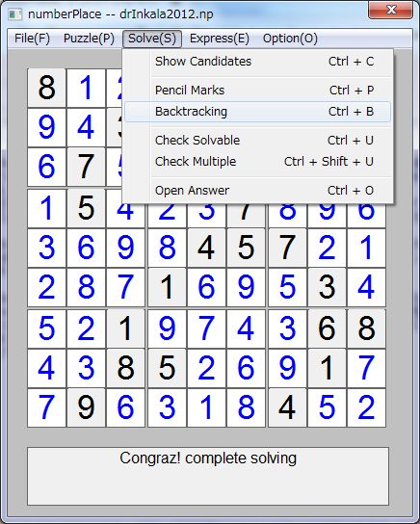
Task: Run Backtracking solver from menu
Action: [x=257, y=112]
